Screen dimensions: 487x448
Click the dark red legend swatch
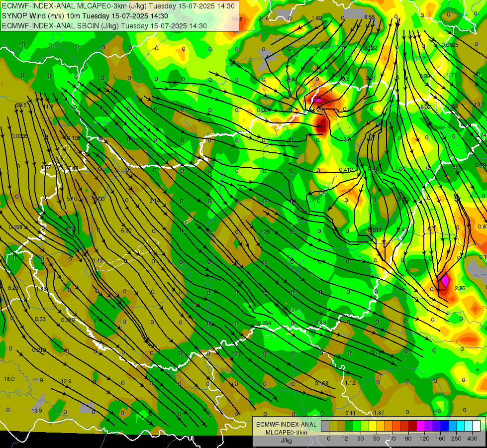pyautogui.click(x=413, y=426)
